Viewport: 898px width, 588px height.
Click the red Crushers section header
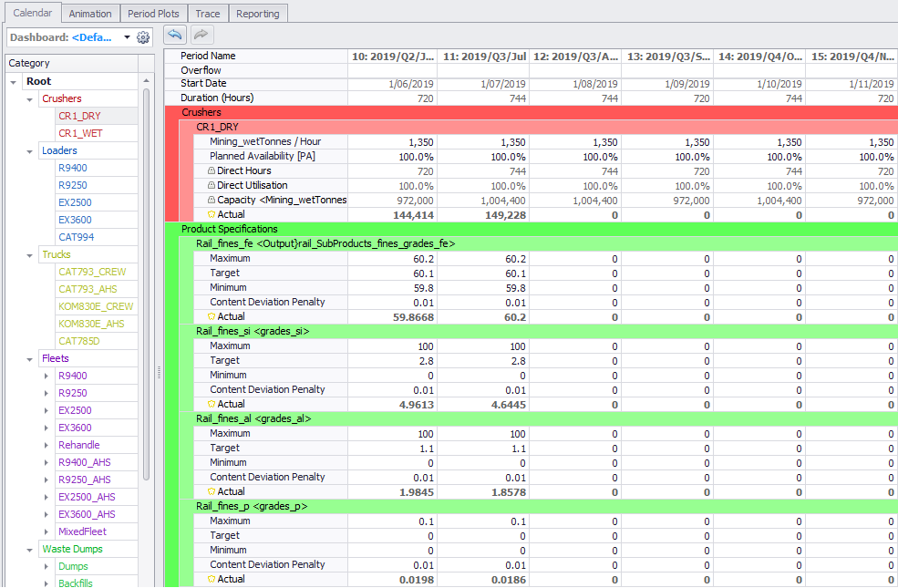click(201, 113)
